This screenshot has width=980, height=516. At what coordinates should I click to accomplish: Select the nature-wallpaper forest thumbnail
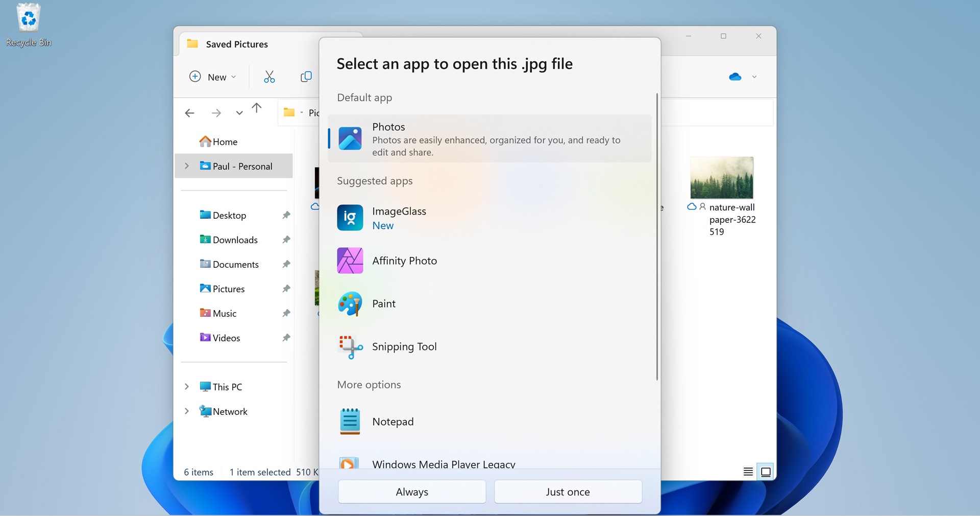pos(721,178)
